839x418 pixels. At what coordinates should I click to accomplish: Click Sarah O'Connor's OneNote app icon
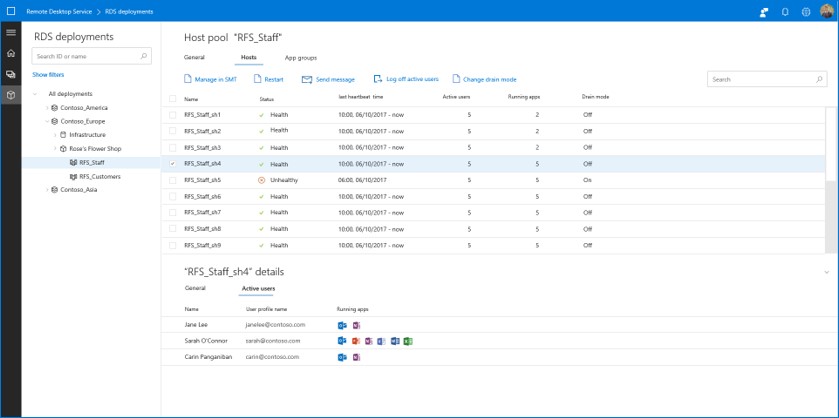369,341
